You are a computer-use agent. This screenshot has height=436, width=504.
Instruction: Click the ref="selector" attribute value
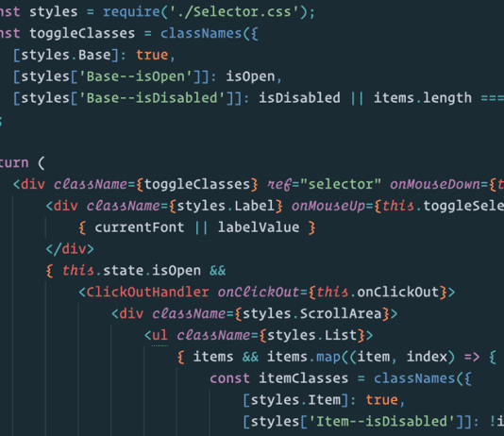click(341, 184)
